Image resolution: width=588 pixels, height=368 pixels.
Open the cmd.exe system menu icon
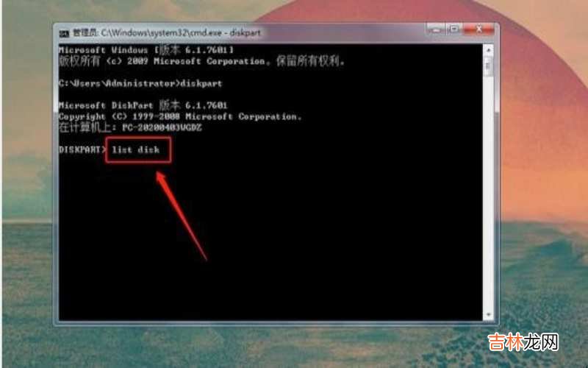64,33
